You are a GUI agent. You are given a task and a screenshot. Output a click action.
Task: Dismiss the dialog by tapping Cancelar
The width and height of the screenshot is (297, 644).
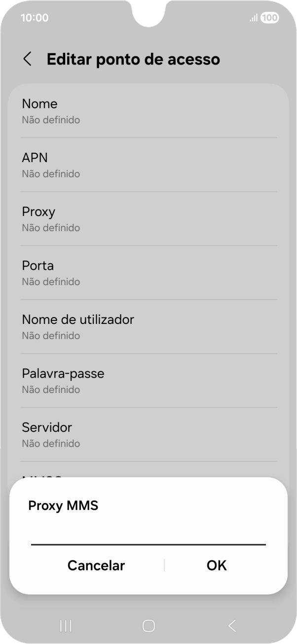[x=96, y=566]
